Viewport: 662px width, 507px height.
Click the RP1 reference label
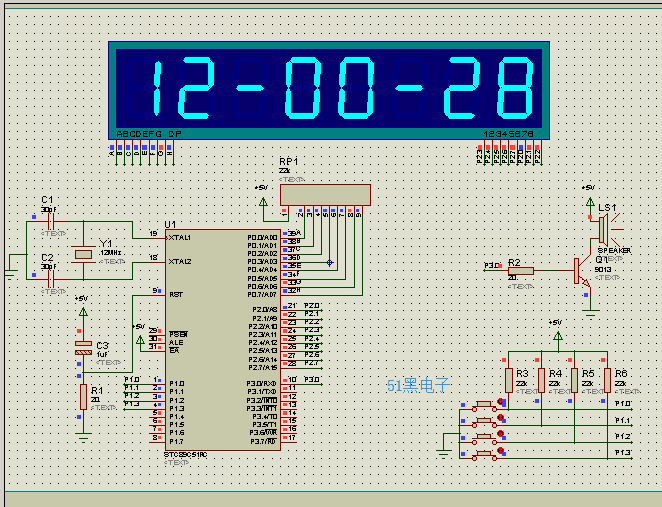(289, 162)
